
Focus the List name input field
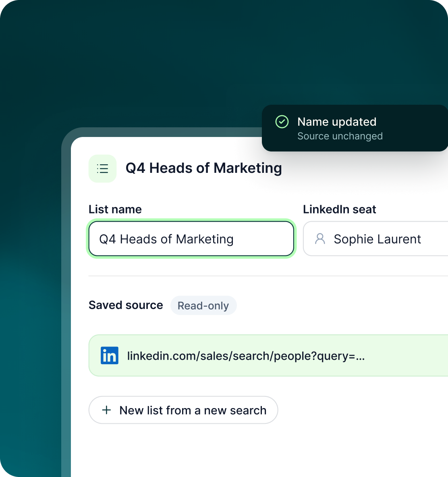191,239
